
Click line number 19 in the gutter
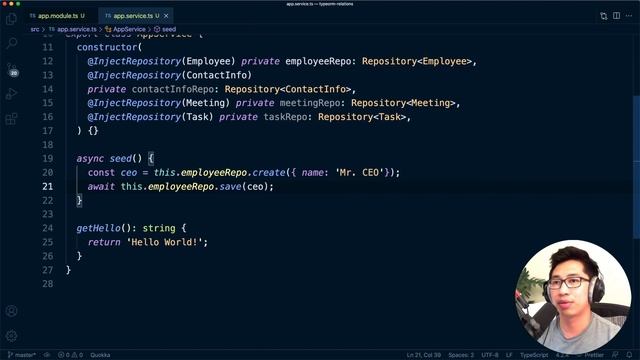[x=47, y=159]
